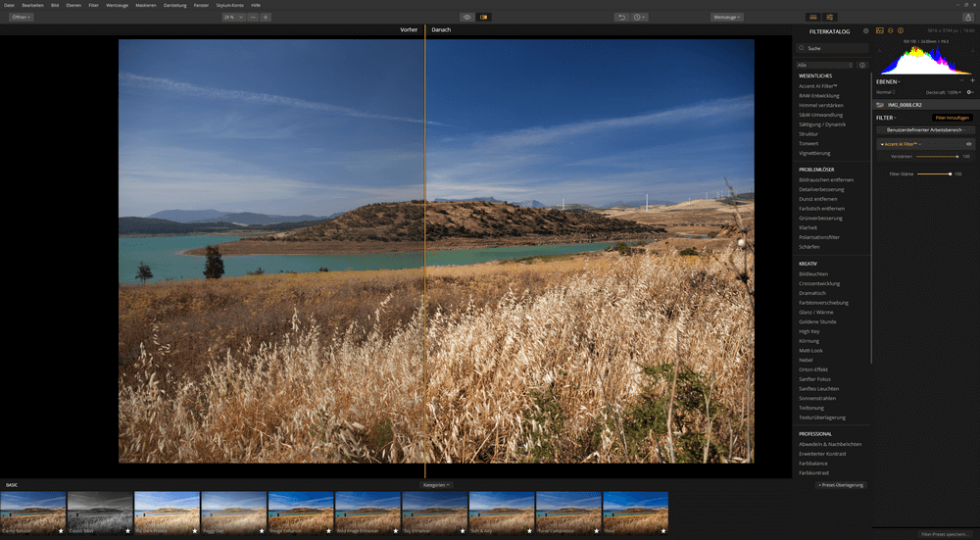Zoom out with the minus button
The image size is (980, 540).
(x=253, y=17)
